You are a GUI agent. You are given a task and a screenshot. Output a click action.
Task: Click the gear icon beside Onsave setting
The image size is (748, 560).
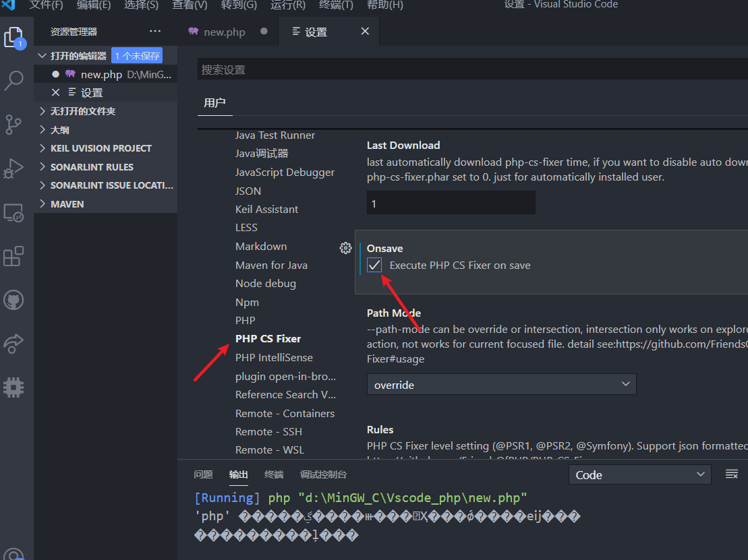345,248
